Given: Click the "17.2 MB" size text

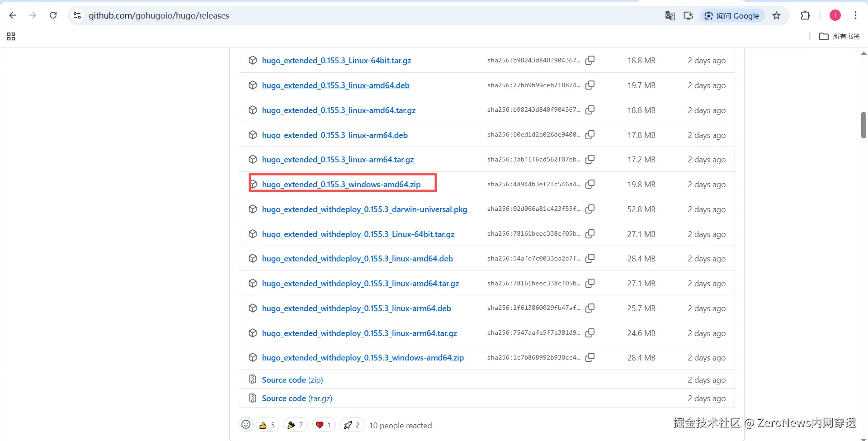Looking at the screenshot, I should coord(641,160).
